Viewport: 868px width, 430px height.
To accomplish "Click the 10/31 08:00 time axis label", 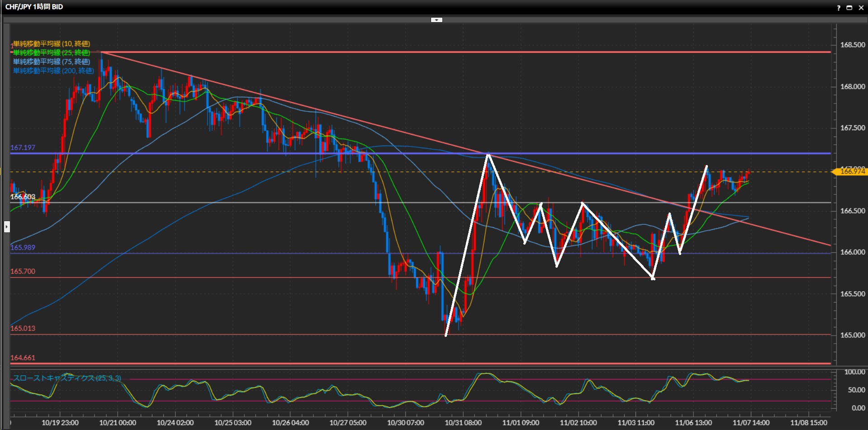I will pyautogui.click(x=463, y=423).
